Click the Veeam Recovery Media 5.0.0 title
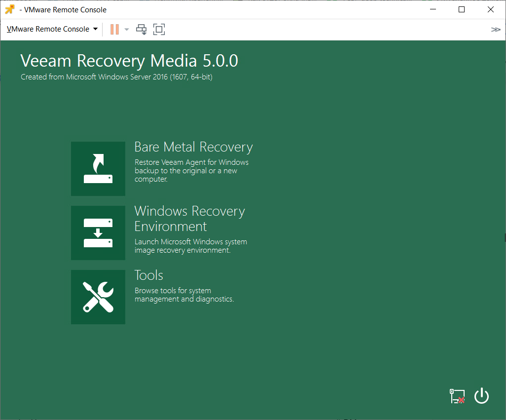 (129, 61)
